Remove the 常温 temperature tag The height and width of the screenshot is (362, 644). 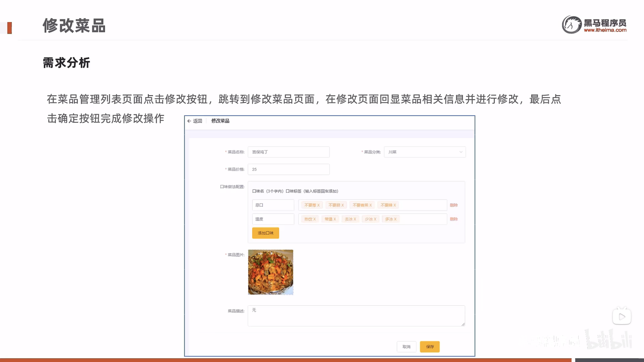[335, 219]
